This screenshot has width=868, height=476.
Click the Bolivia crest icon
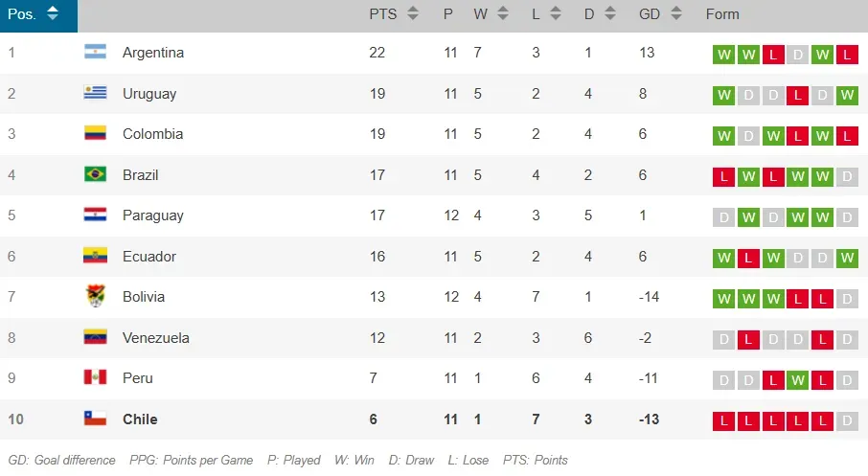[95, 297]
